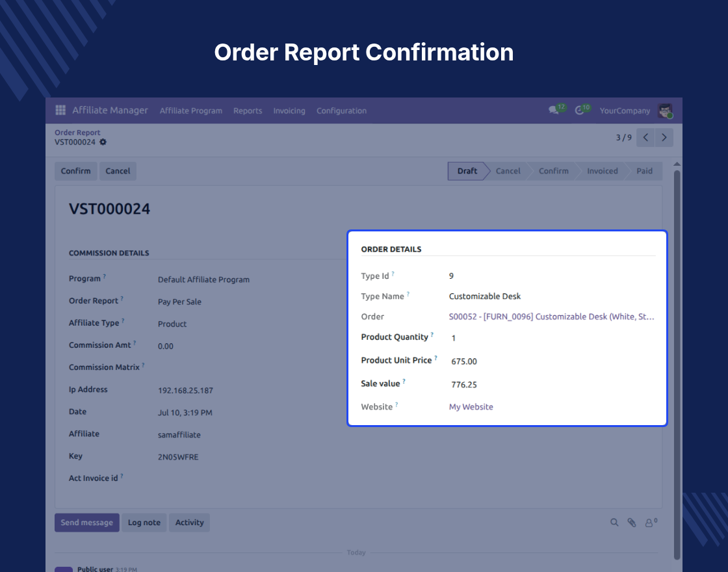Click the help tooltip next to Commission Amt

(135, 343)
